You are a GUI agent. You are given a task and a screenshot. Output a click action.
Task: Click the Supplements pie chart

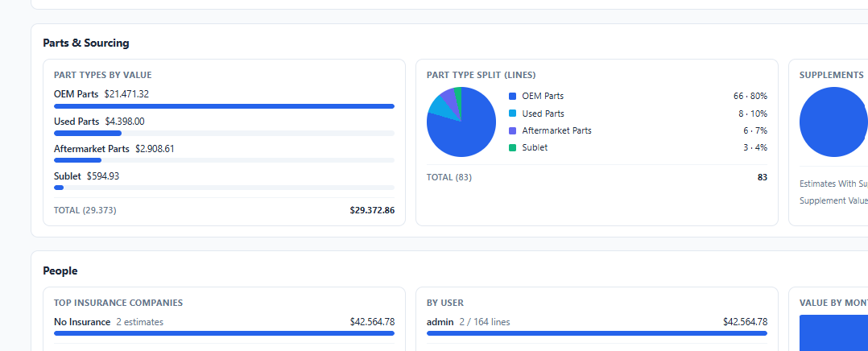(x=833, y=122)
